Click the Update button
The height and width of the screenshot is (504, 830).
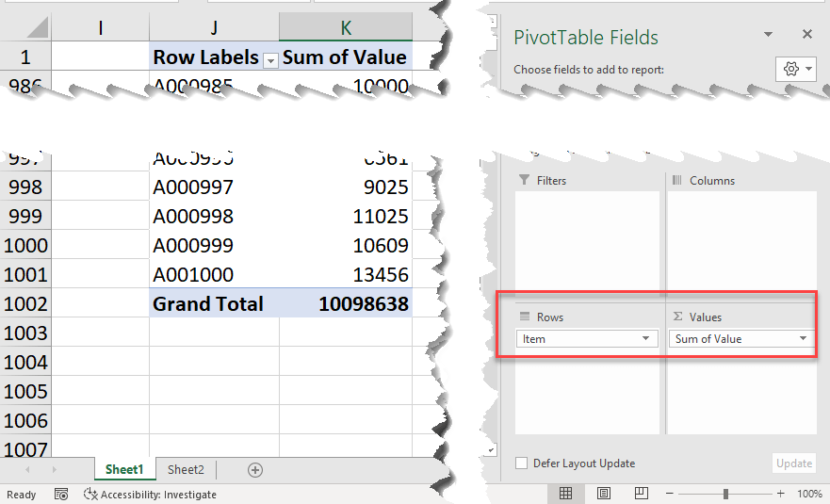(x=793, y=463)
